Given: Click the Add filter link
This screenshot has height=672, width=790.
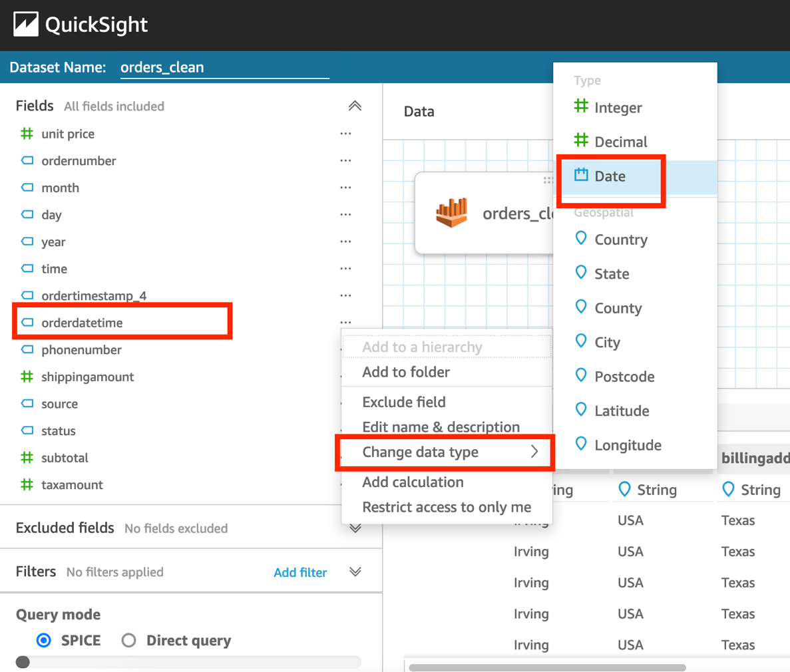Looking at the screenshot, I should point(300,572).
